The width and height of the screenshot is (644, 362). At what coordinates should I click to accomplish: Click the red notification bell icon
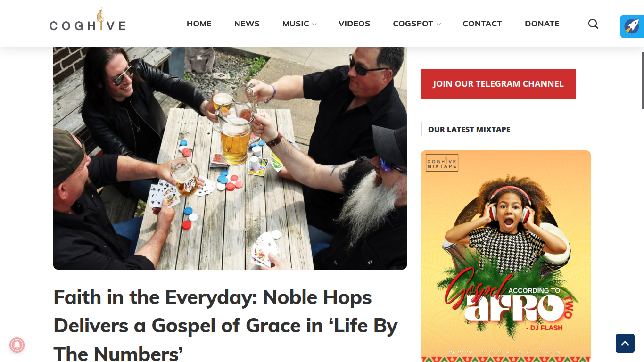[17, 345]
